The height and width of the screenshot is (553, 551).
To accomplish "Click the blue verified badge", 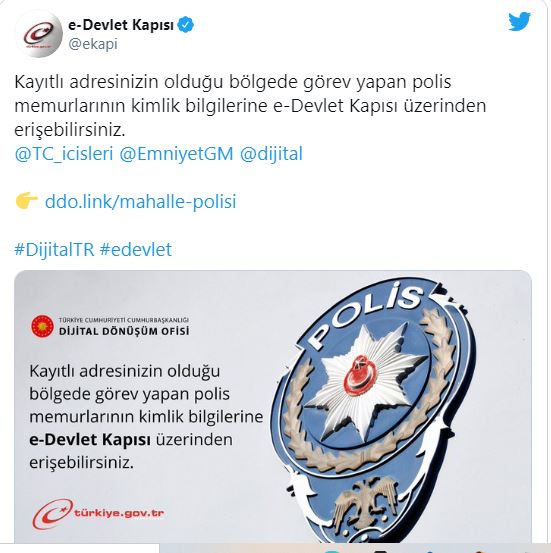I will (186, 25).
